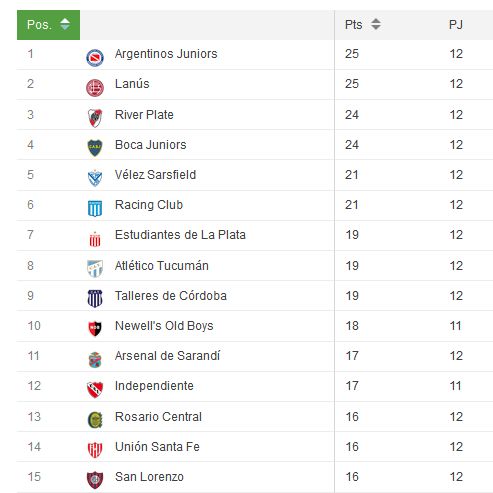Open the Arsenal de Sarandí team name

pos(167,356)
